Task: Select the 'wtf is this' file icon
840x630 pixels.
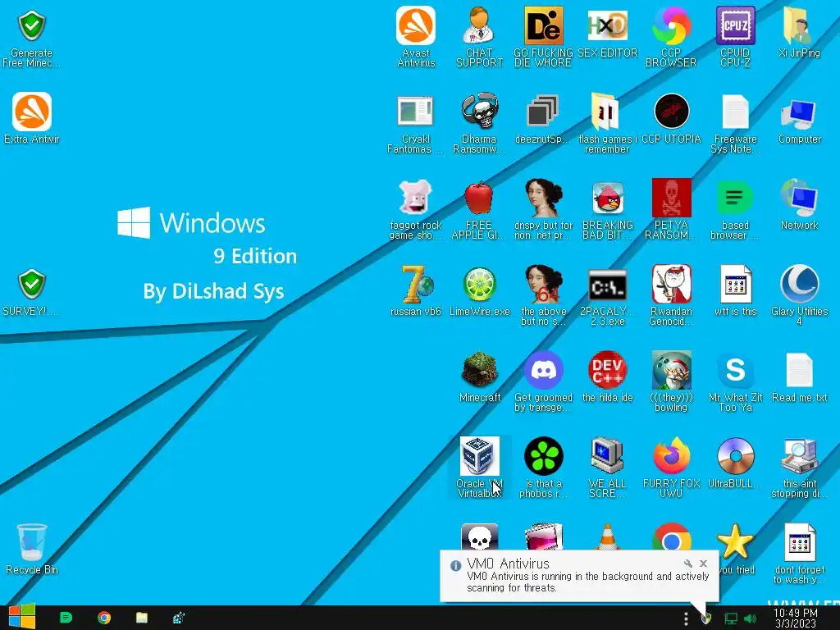Action: coord(735,290)
